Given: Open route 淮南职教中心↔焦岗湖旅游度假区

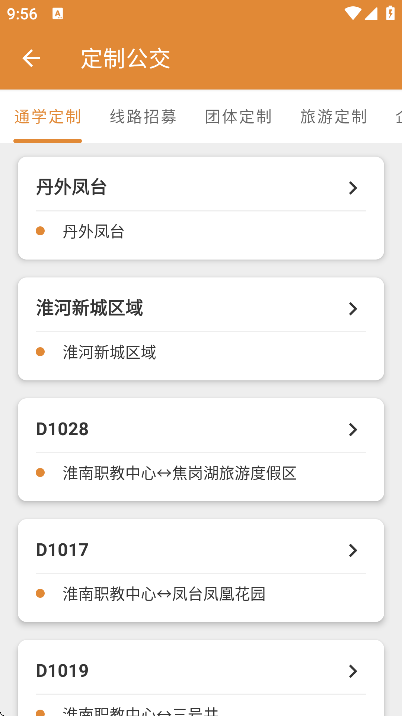Looking at the screenshot, I should pyautogui.click(x=180, y=473).
